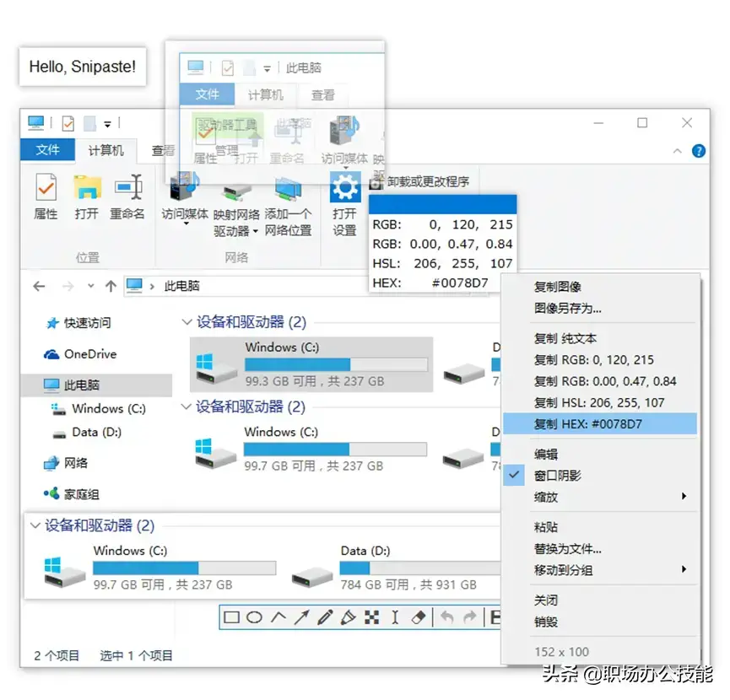This screenshot has width=730, height=700.
Task: Select the Pencil drawing tool
Action: (324, 617)
